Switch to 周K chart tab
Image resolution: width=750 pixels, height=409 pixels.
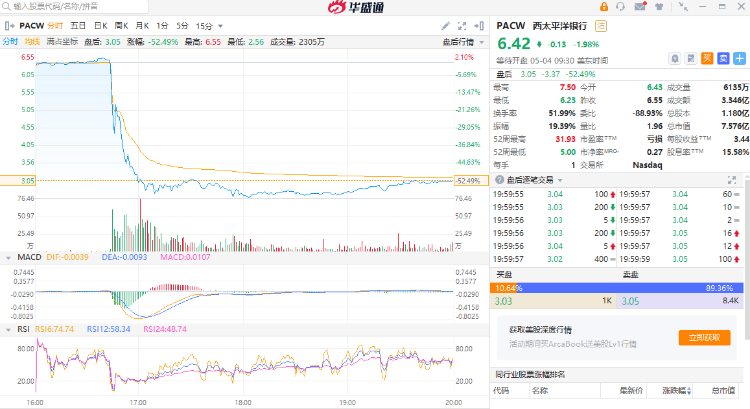pyautogui.click(x=121, y=26)
